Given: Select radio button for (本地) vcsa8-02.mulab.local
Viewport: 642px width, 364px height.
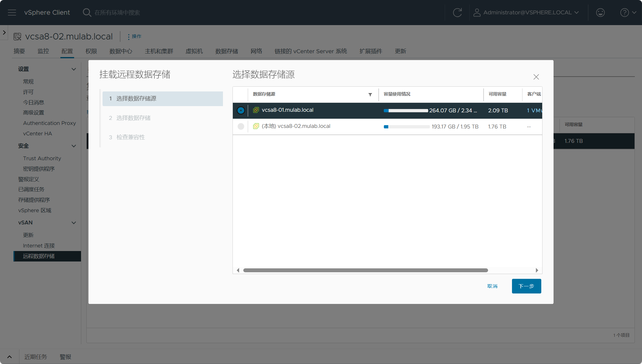Looking at the screenshot, I should tap(241, 126).
